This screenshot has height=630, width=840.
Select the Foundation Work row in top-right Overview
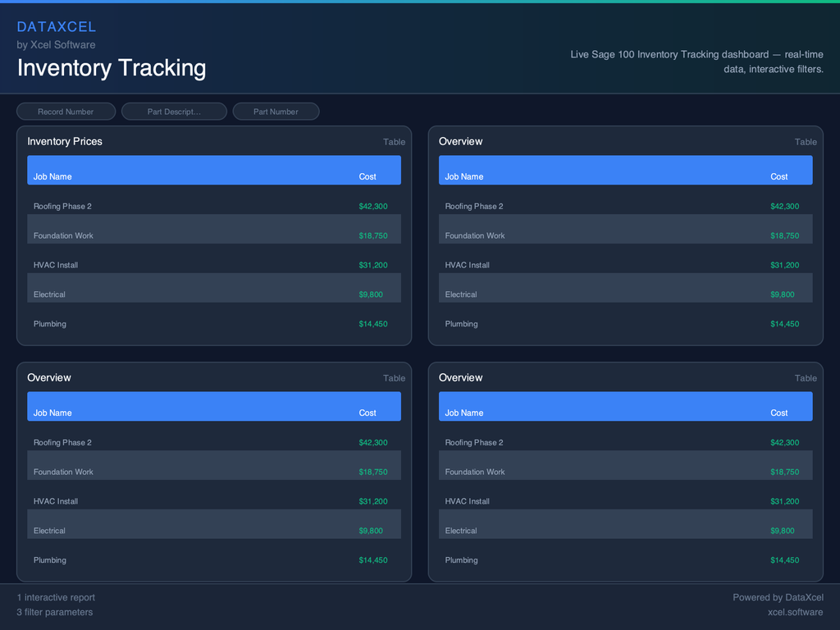coord(625,235)
